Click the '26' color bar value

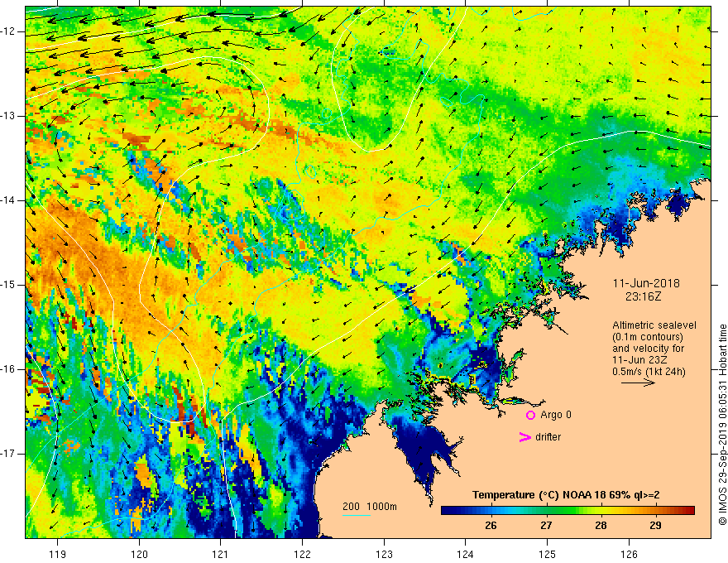[491, 526]
